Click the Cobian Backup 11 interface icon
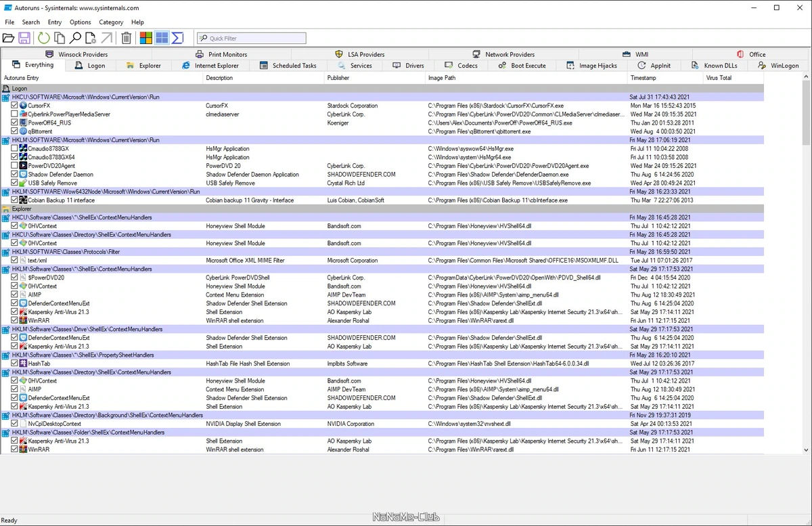812x526 pixels. pos(23,200)
